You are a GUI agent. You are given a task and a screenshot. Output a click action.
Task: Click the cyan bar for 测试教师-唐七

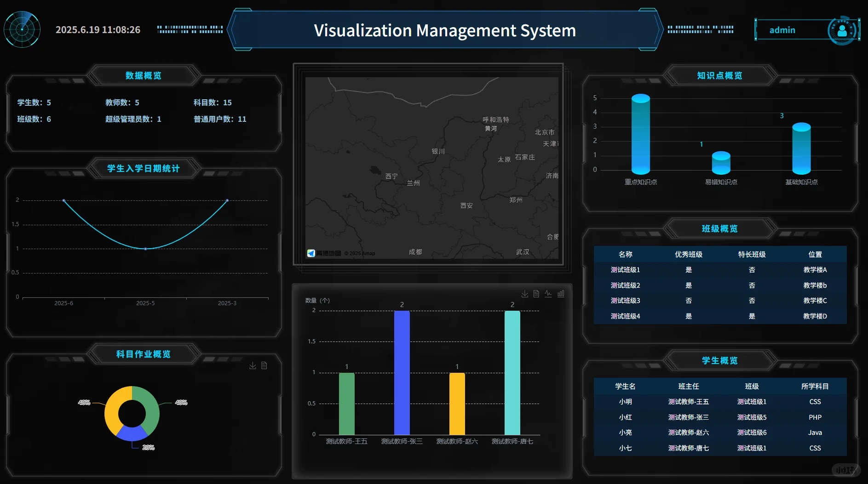coord(512,373)
